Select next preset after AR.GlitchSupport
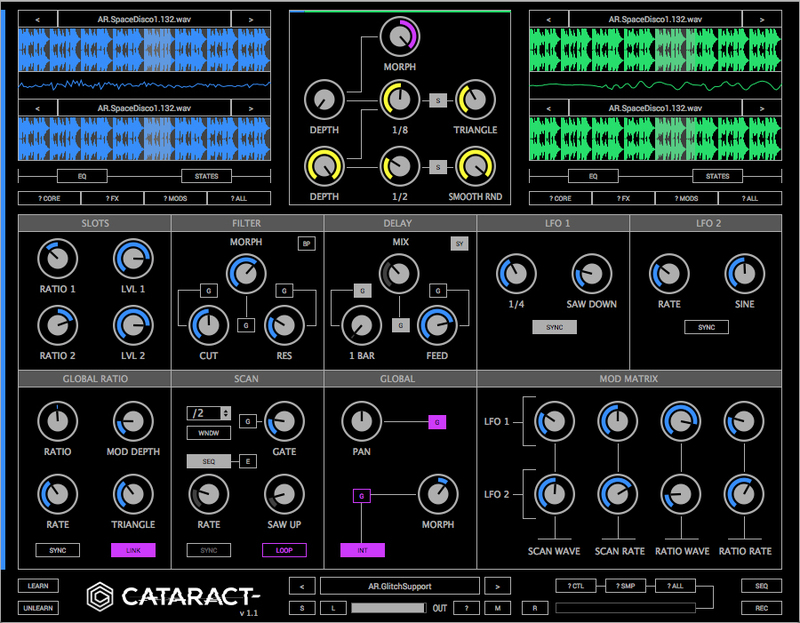Image resolution: width=800 pixels, height=623 pixels. click(497, 586)
